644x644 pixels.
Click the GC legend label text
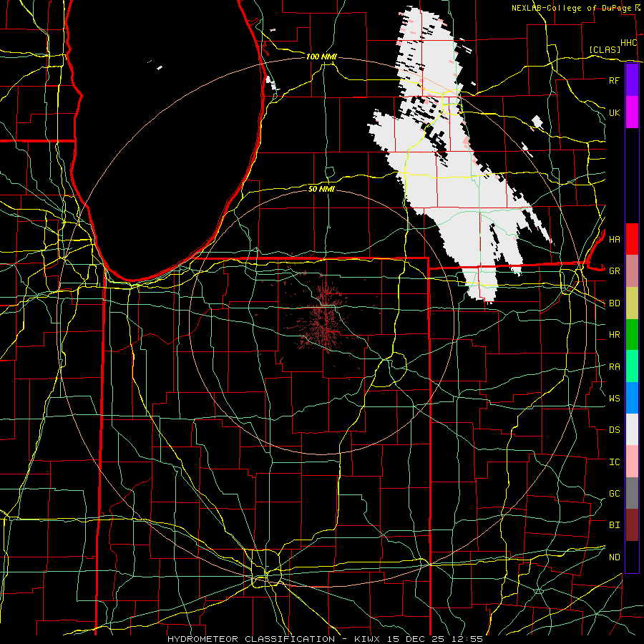615,494
